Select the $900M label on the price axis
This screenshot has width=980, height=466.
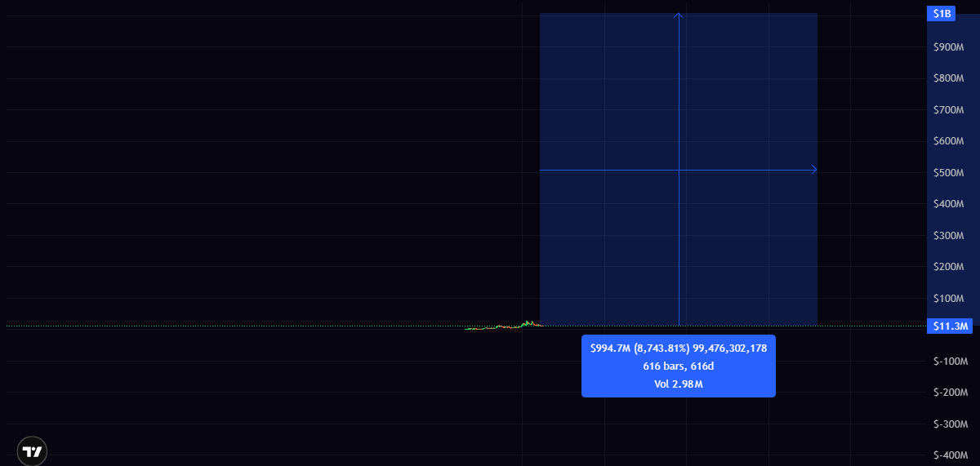click(x=949, y=47)
